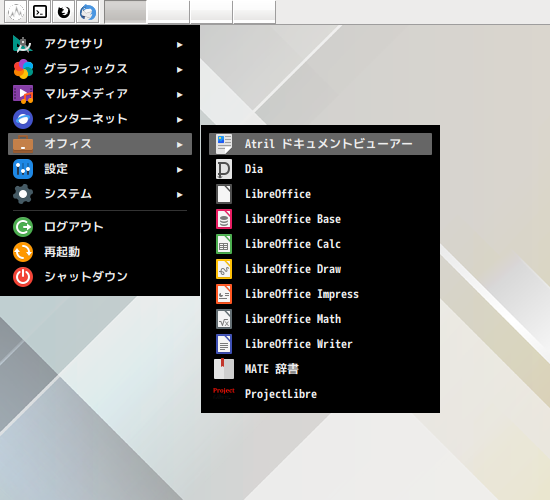
Task: Choose 再起動 to restart
Action: [x=100, y=252]
